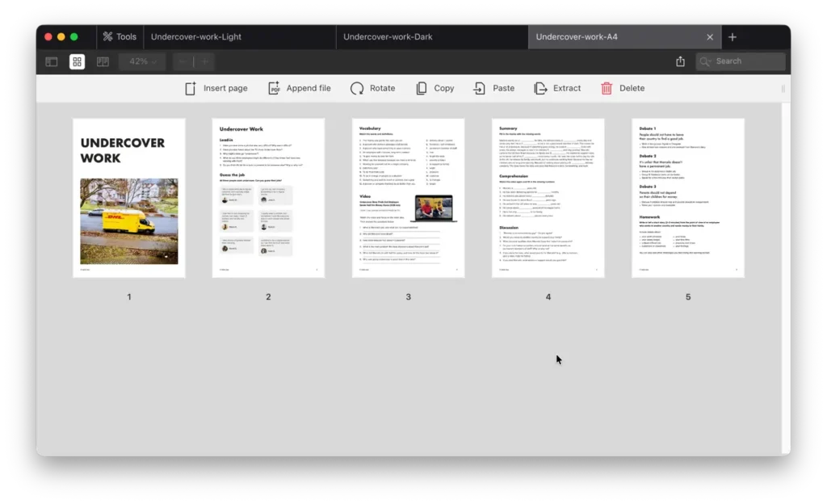Select the page 3 Vocabulary thumbnail

pos(408,198)
